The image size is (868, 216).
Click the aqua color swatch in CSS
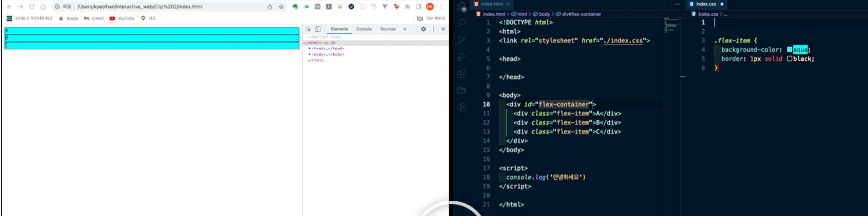click(x=789, y=50)
